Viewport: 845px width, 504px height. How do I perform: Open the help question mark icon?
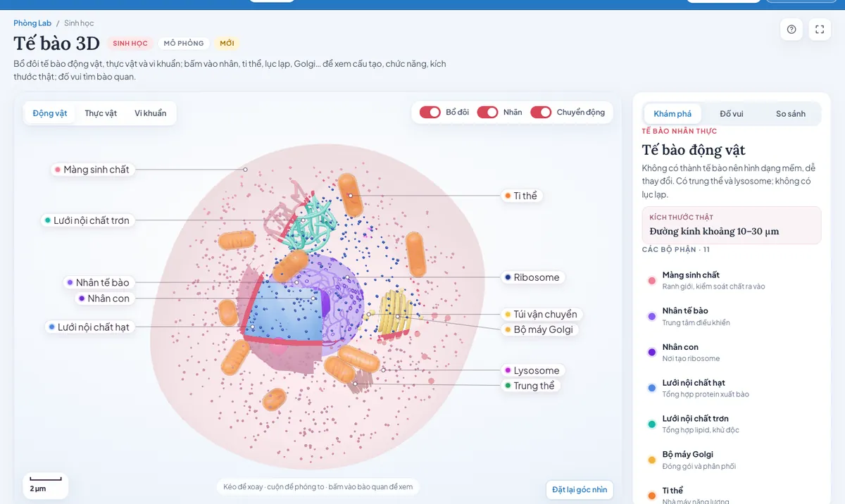pos(791,30)
